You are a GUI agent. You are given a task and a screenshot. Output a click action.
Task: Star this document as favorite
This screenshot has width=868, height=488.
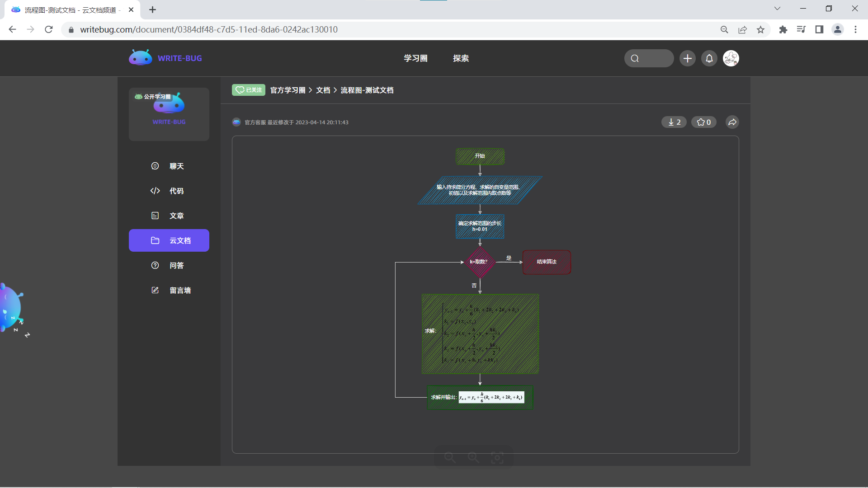tap(703, 122)
